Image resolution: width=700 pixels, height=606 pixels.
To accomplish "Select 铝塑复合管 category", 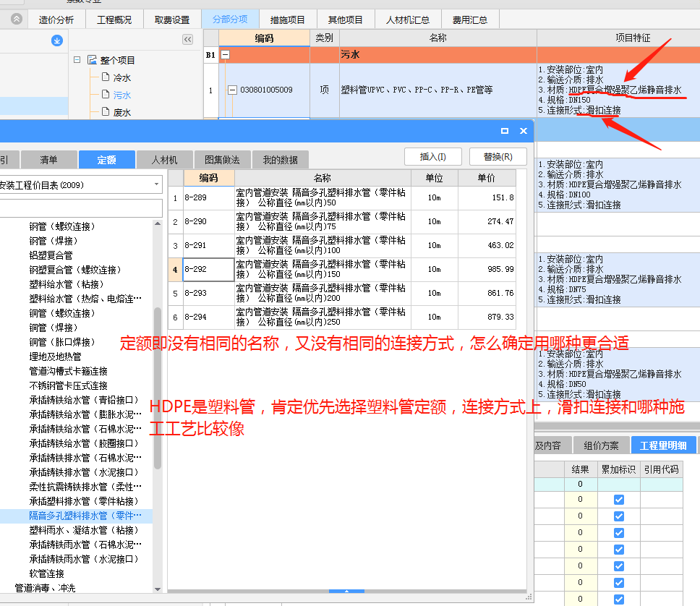I will (51, 255).
